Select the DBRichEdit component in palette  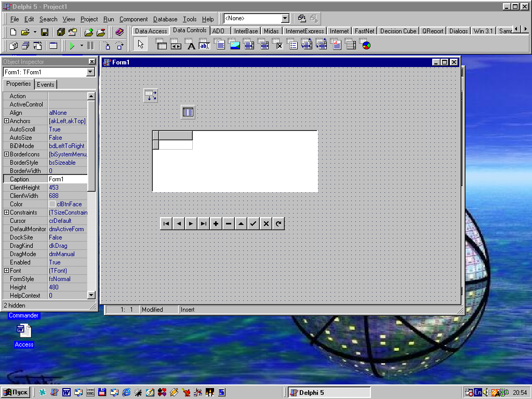[x=336, y=44]
